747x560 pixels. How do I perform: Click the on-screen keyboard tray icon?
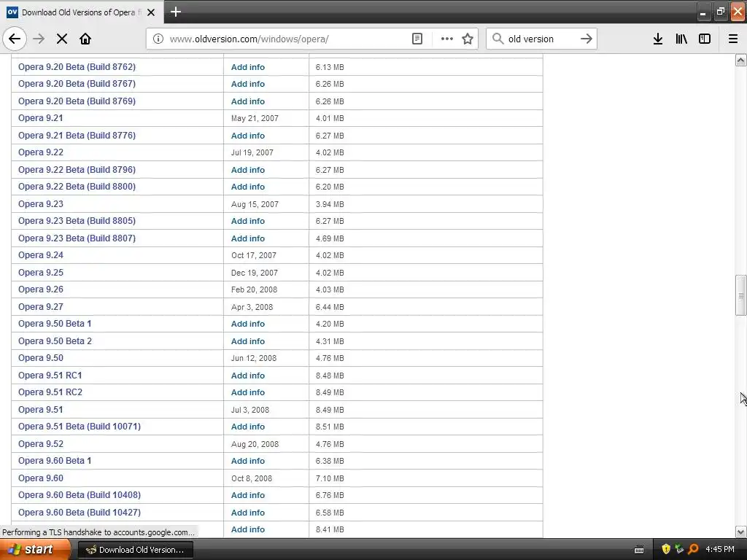pyautogui.click(x=639, y=550)
